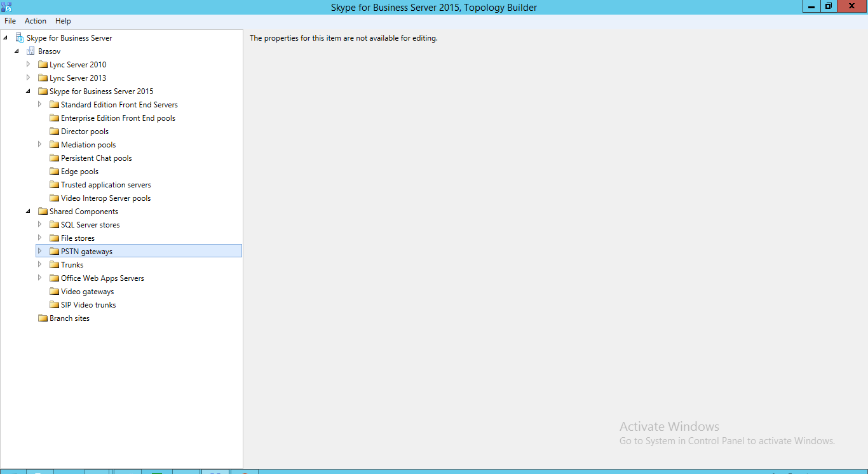The width and height of the screenshot is (868, 474).
Task: Click the Branch sites folder icon
Action: (x=43, y=318)
